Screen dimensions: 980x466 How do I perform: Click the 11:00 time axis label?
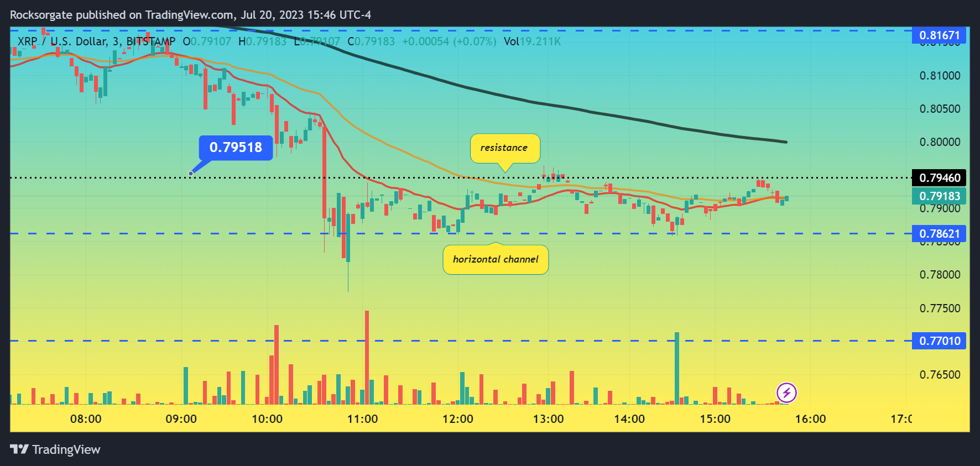[363, 419]
